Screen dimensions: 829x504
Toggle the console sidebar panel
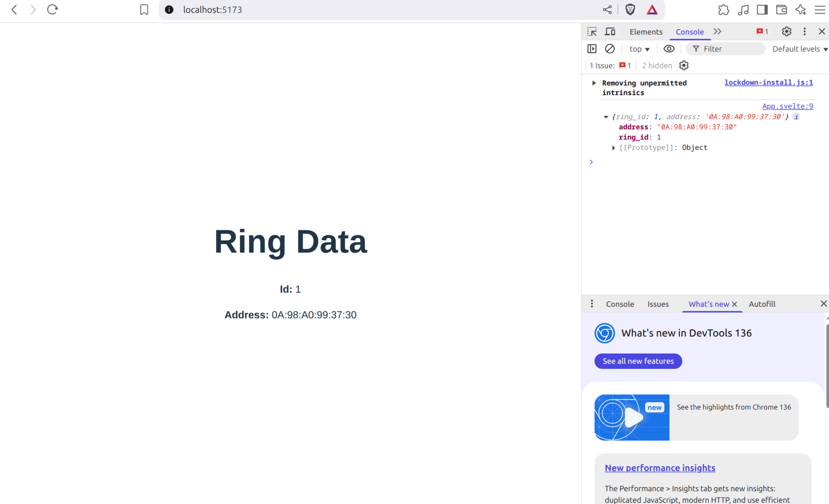click(x=592, y=48)
